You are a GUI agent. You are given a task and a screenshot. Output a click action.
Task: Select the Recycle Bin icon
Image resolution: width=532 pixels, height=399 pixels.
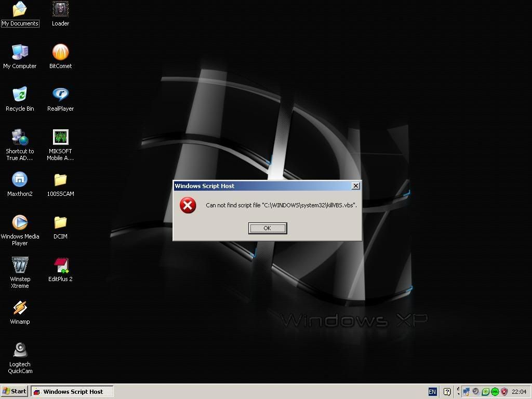coord(20,95)
